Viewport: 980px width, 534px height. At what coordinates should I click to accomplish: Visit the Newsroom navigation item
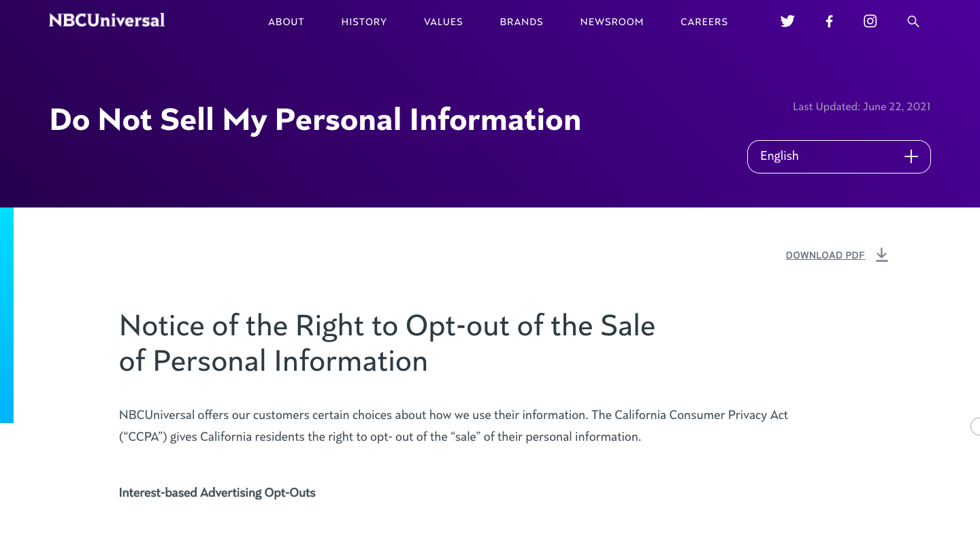point(612,22)
